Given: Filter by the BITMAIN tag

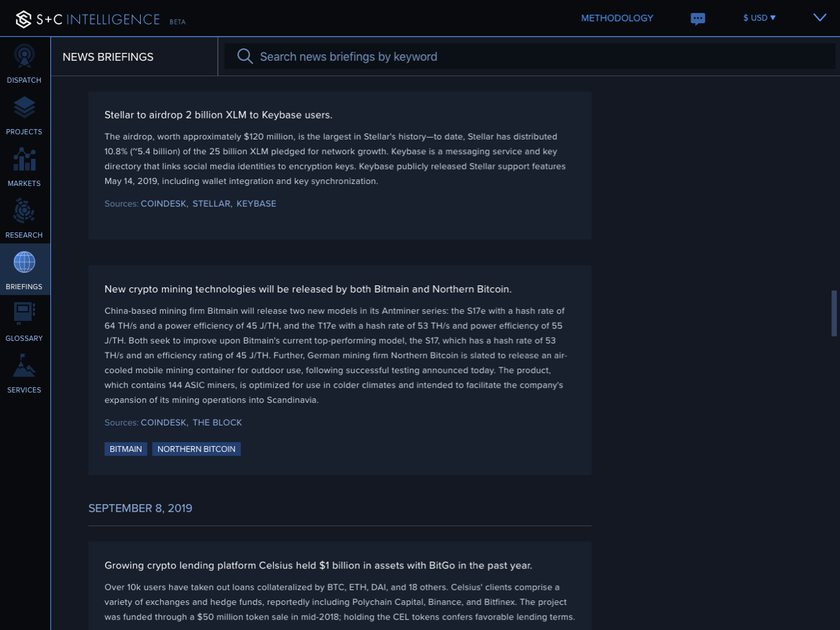Looking at the screenshot, I should point(126,449).
